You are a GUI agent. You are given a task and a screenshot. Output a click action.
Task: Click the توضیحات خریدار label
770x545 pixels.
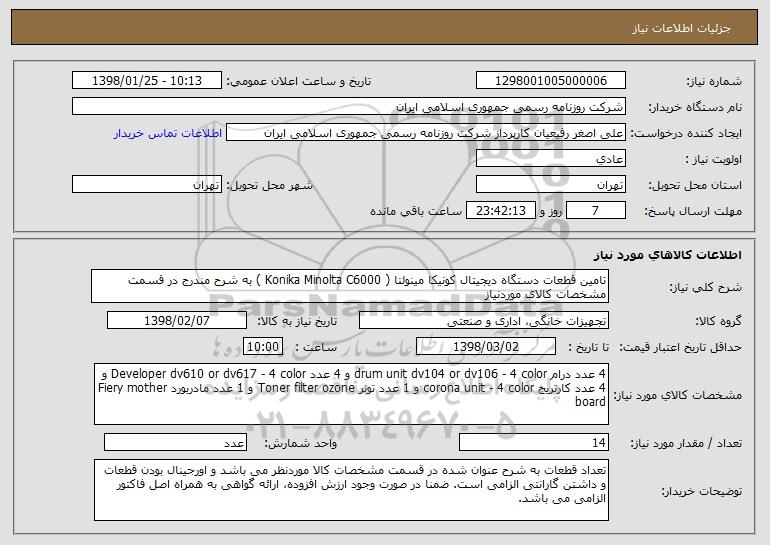tap(701, 491)
